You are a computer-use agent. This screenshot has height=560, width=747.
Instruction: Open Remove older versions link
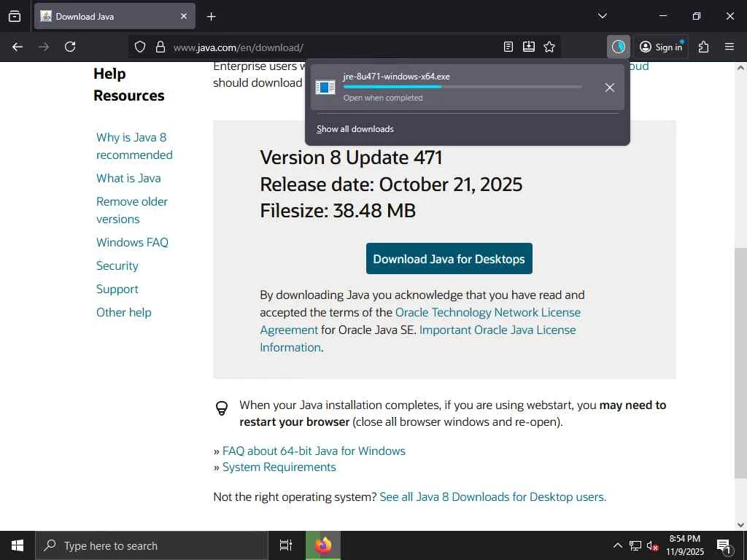pos(132,210)
